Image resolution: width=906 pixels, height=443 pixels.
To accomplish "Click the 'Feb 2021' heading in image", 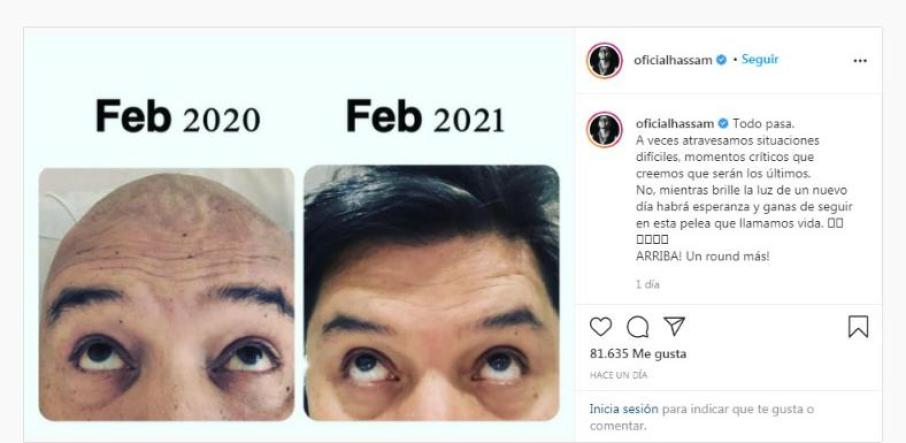I will pyautogui.click(x=425, y=116).
